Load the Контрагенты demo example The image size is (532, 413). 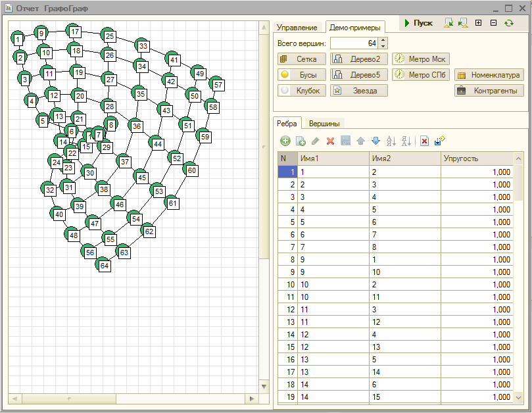tap(489, 91)
